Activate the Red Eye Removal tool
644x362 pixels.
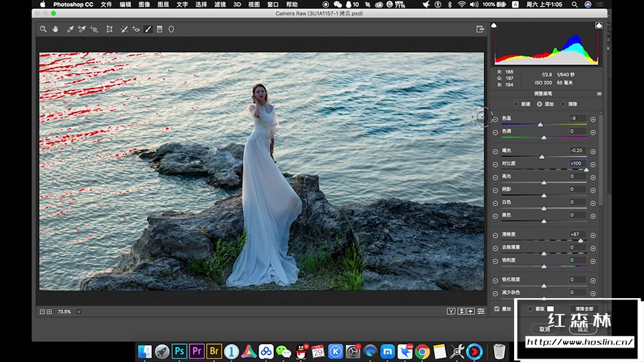(136, 30)
